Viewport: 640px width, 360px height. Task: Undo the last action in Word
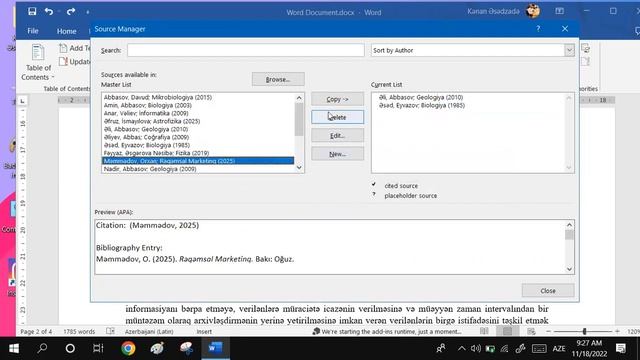[x=49, y=11]
